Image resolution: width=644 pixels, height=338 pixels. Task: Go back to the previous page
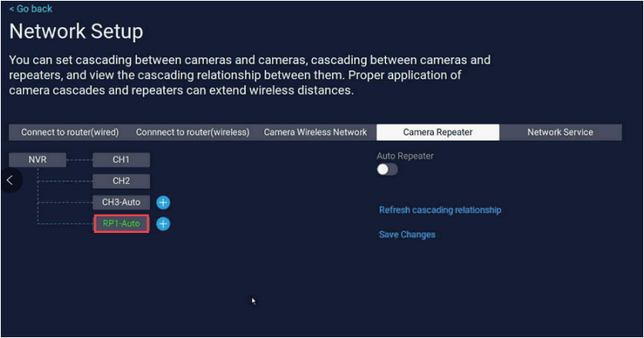(x=30, y=9)
